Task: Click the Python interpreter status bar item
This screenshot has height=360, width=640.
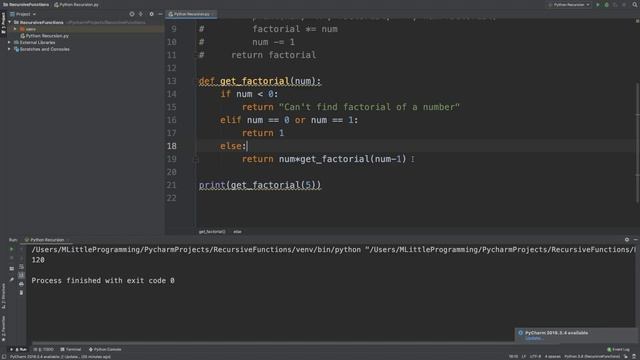Action: coord(592,357)
